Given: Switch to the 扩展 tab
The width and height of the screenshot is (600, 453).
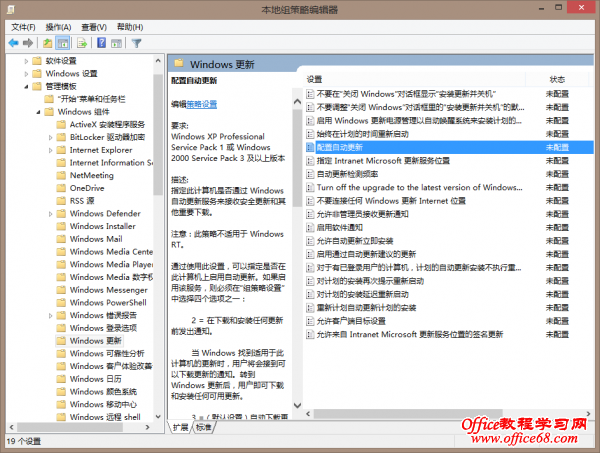Looking at the screenshot, I should tap(180, 427).
